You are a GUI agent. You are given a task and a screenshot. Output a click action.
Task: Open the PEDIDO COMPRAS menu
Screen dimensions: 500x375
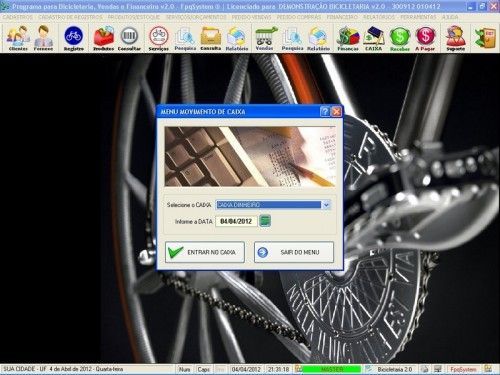(x=299, y=17)
